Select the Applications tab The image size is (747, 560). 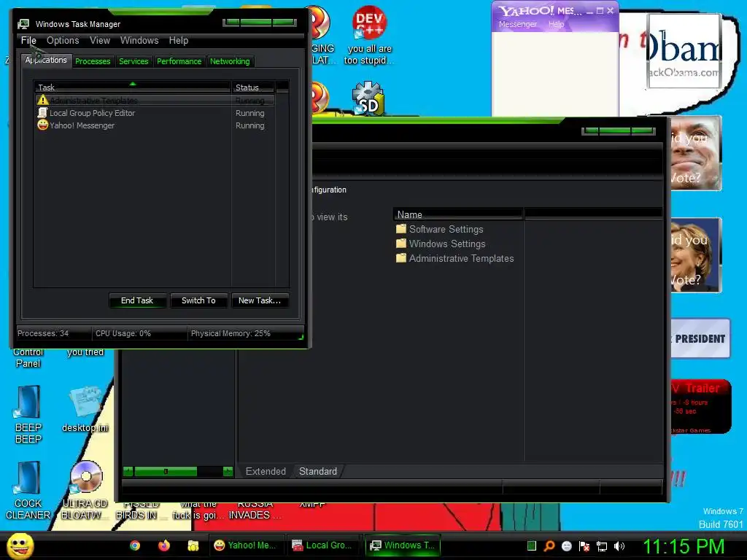(46, 60)
